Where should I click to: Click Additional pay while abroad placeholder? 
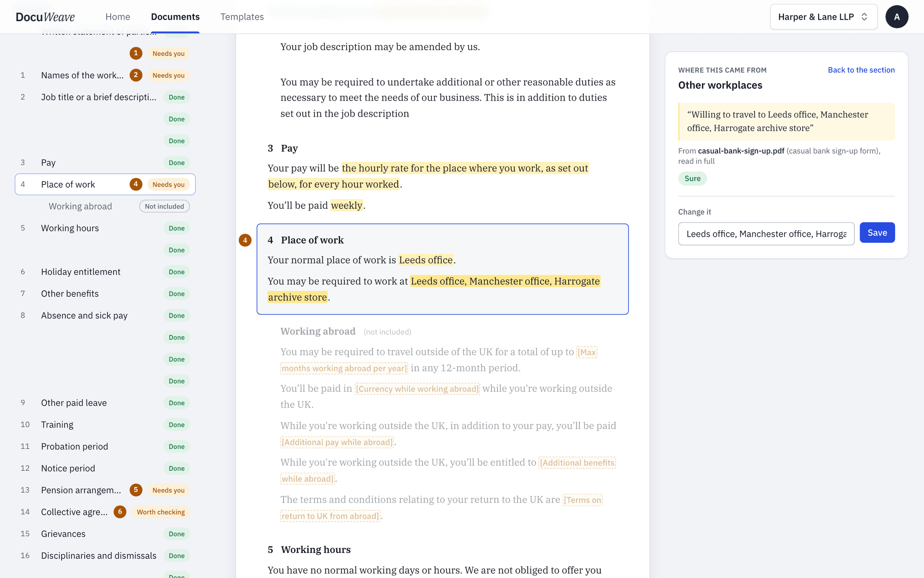(337, 442)
